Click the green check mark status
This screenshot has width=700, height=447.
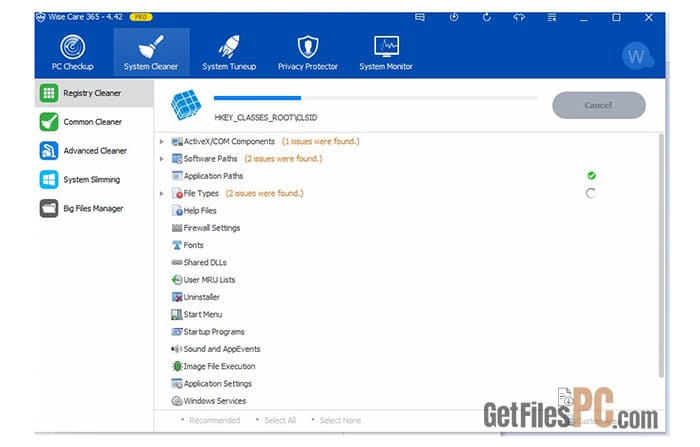(x=592, y=175)
